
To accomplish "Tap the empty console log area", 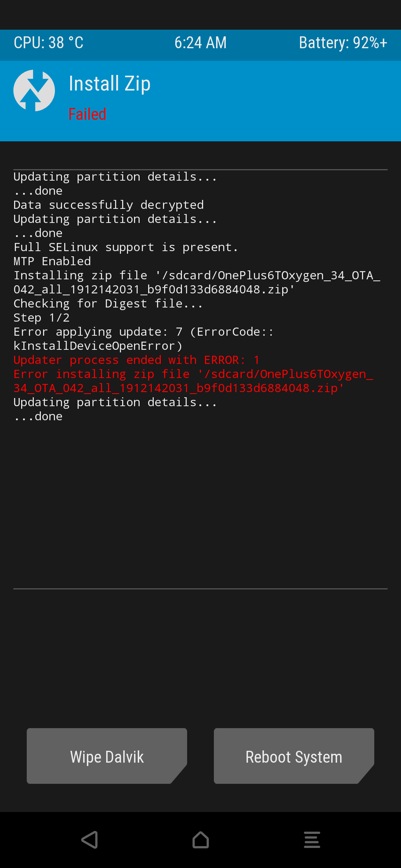I will [200, 504].
